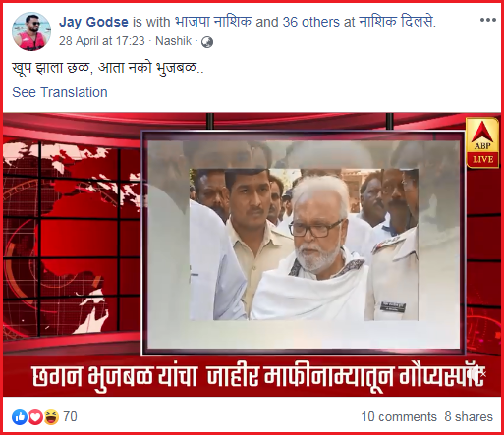This screenshot has height=436, width=504.
Task: Click See Translation under the post
Action: [x=60, y=92]
